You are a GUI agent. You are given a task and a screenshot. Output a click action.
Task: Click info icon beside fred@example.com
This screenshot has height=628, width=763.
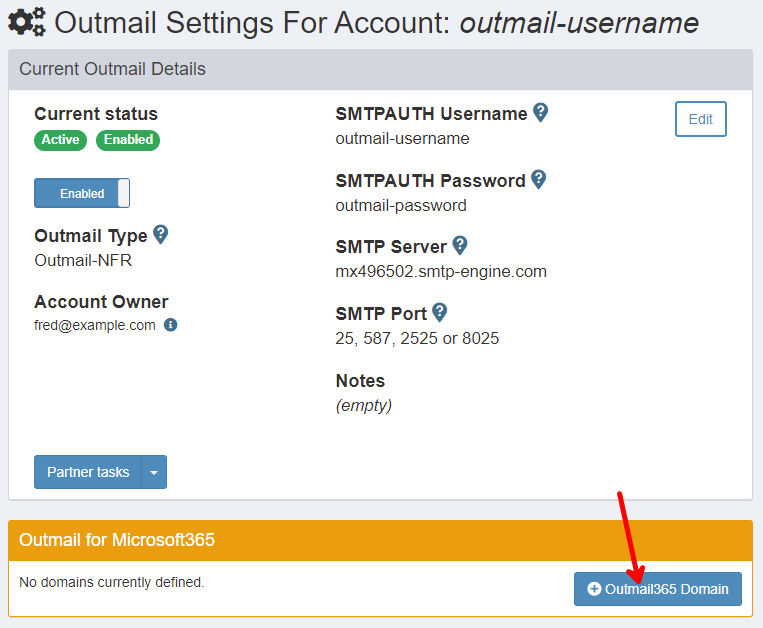tap(170, 325)
